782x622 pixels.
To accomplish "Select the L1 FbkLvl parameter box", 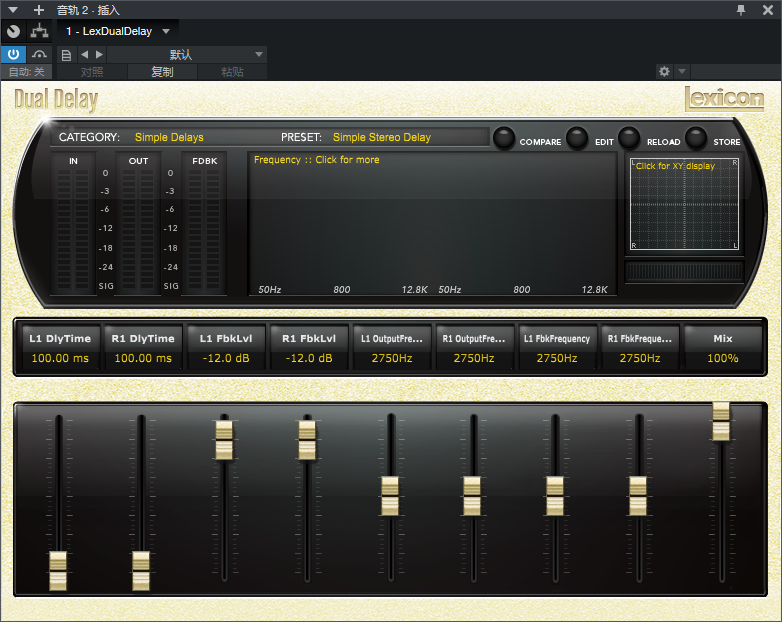I will pyautogui.click(x=226, y=348).
